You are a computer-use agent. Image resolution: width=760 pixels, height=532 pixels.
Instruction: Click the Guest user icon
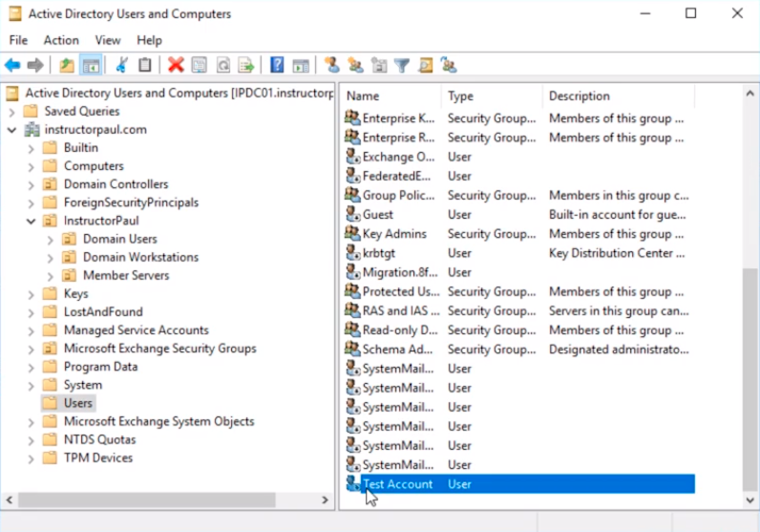click(353, 214)
